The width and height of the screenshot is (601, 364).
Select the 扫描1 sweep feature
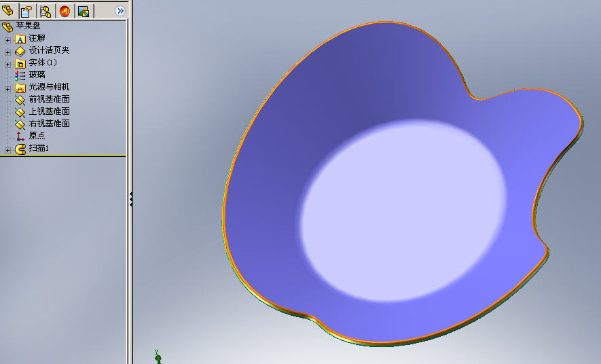click(39, 148)
